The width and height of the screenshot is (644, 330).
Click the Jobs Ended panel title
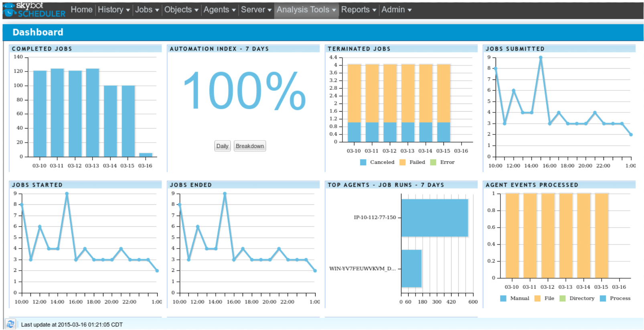pos(191,185)
